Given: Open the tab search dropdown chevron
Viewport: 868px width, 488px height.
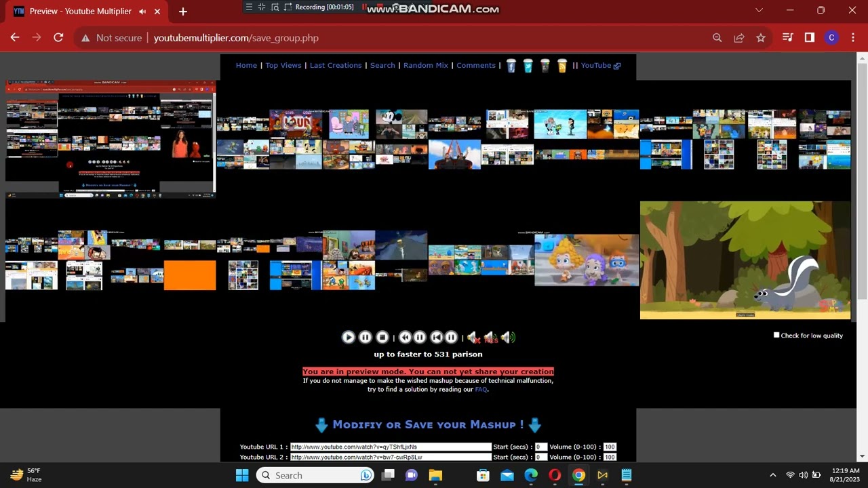Looking at the screenshot, I should tap(759, 10).
